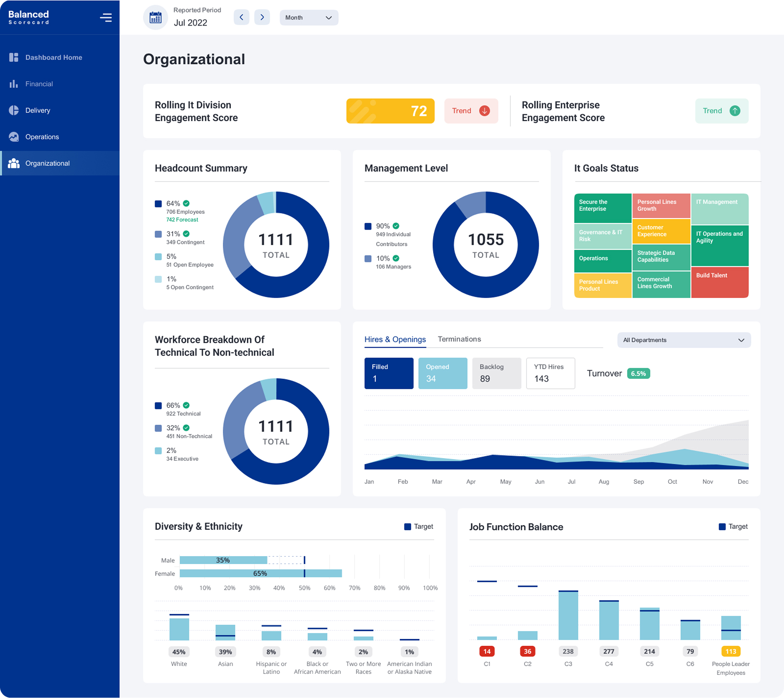Open the Dashboard Home sidebar icon
Screen dimensions: 784x698
pos(13,57)
